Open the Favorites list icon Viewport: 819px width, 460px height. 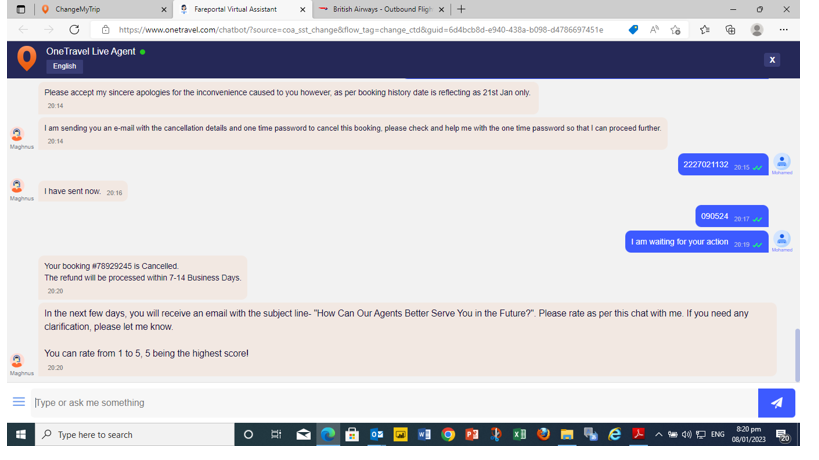(705, 30)
